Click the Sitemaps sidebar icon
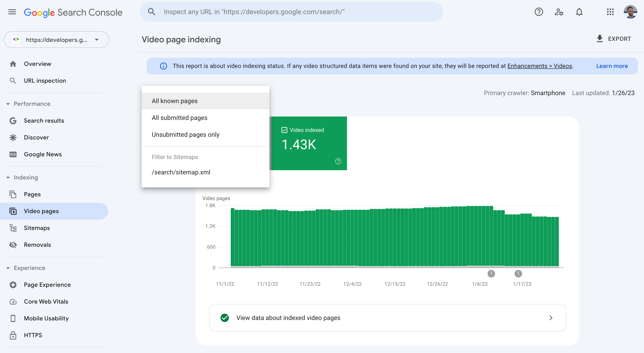The height and width of the screenshot is (353, 644). coord(13,228)
